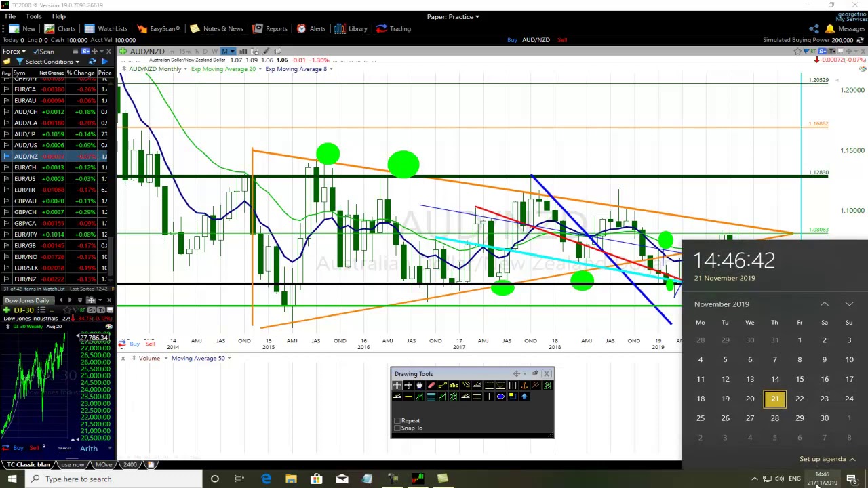Open the Charts toolbar button
Screen dimensions: 868x488
coord(60,28)
